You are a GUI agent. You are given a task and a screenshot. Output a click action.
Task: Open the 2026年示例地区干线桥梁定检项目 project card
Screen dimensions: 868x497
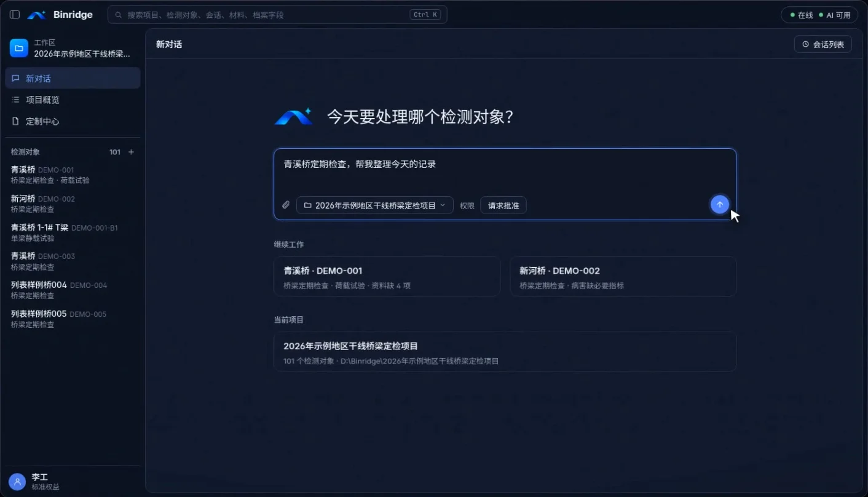[505, 352]
